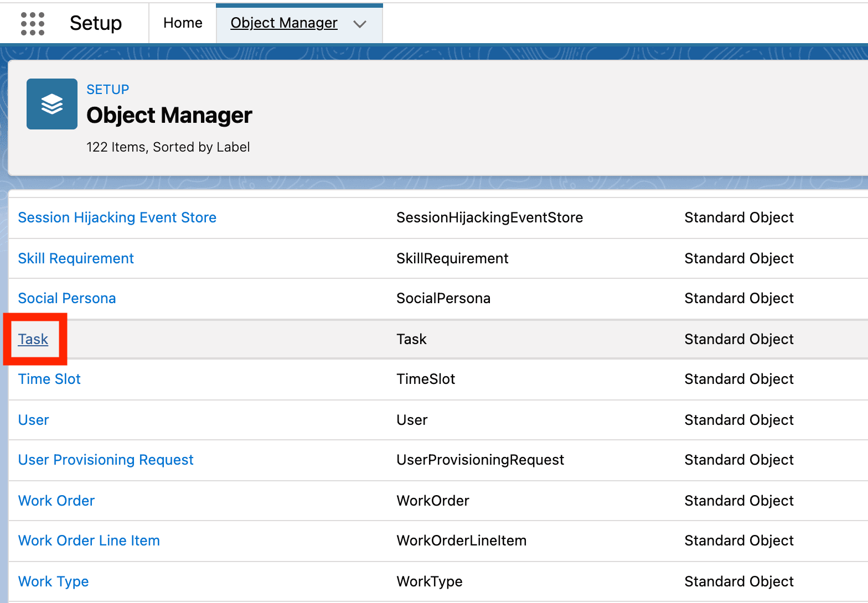Open the Work Type object

53,581
